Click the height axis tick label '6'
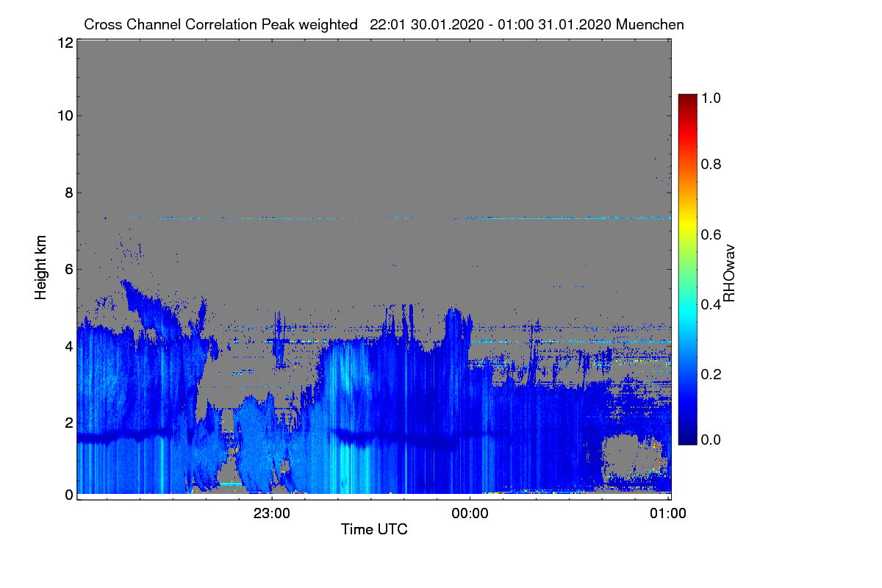882x588 pixels. [x=68, y=269]
